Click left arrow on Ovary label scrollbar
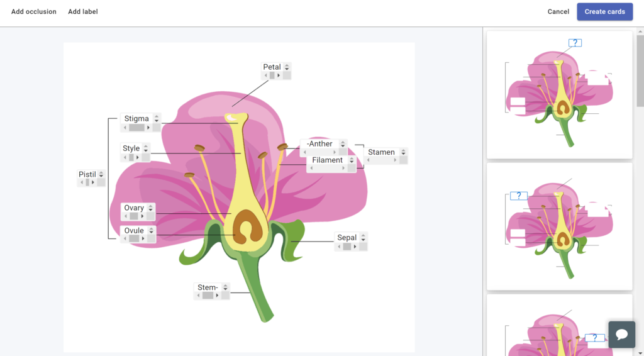This screenshot has height=356, width=644. pyautogui.click(x=126, y=216)
